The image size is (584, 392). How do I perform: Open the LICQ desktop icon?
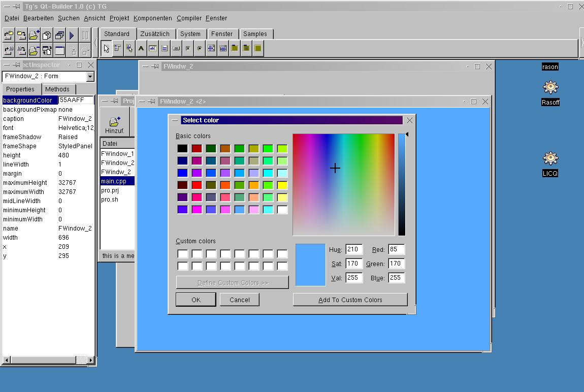coord(550,159)
